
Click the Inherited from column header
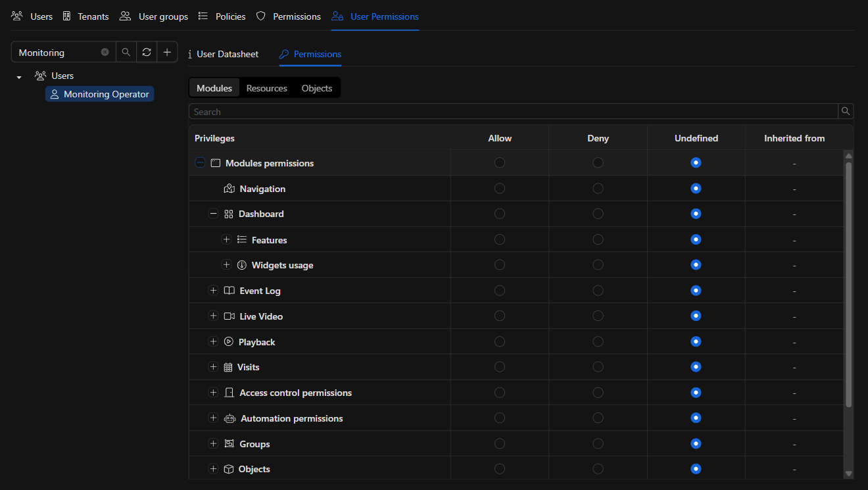tap(794, 138)
